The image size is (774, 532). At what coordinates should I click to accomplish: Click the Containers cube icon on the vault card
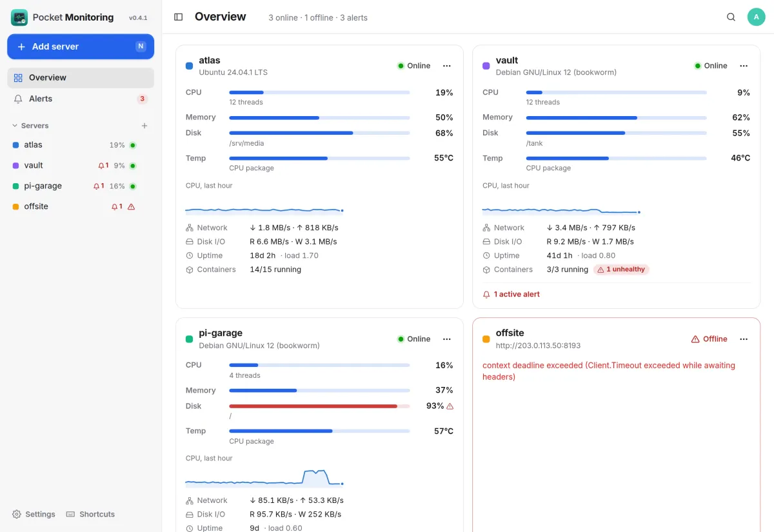pos(486,270)
